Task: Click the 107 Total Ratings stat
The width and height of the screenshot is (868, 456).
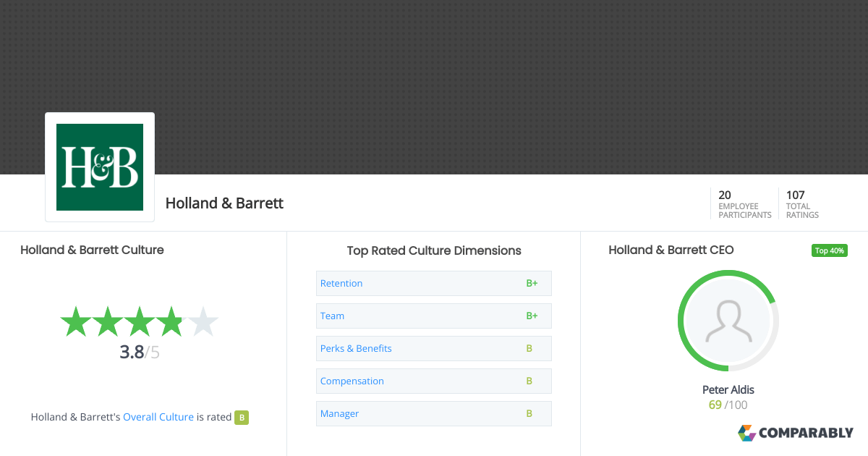Action: click(802, 204)
